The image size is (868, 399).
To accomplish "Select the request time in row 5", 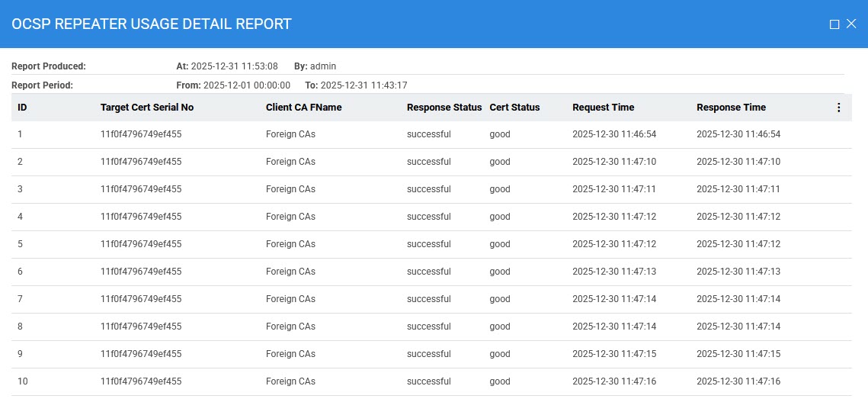I will 614,244.
